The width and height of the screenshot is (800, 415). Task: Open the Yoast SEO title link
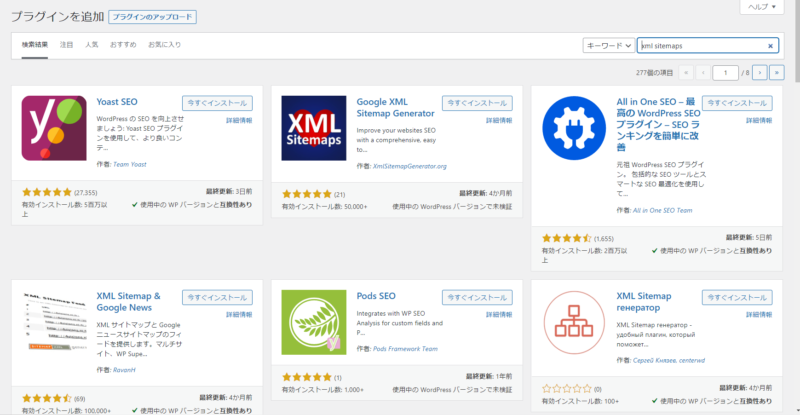click(117, 102)
